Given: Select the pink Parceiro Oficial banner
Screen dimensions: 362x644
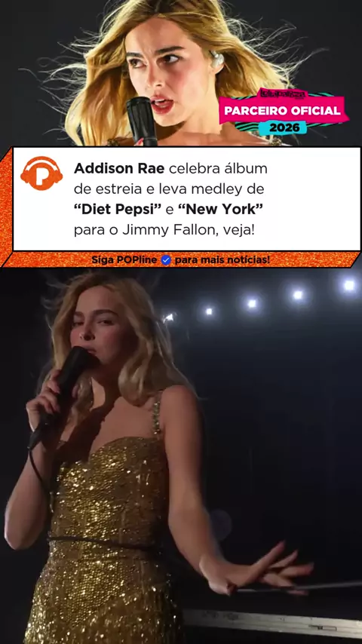Looking at the screenshot, I should pyautogui.click(x=283, y=111).
